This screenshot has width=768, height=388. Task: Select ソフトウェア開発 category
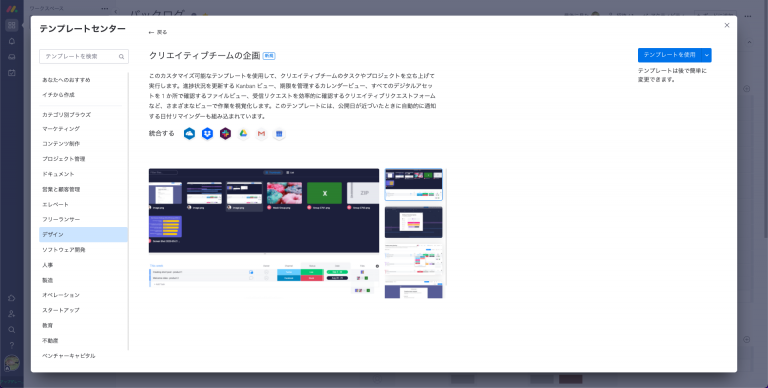click(64, 250)
